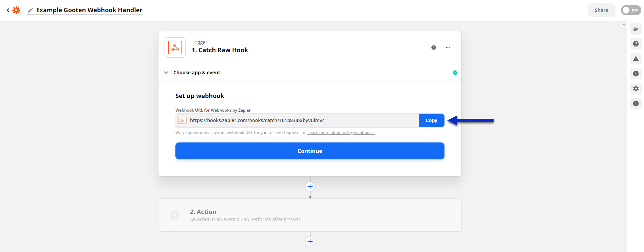Continue to the next setup step
644x252 pixels.
(310, 151)
